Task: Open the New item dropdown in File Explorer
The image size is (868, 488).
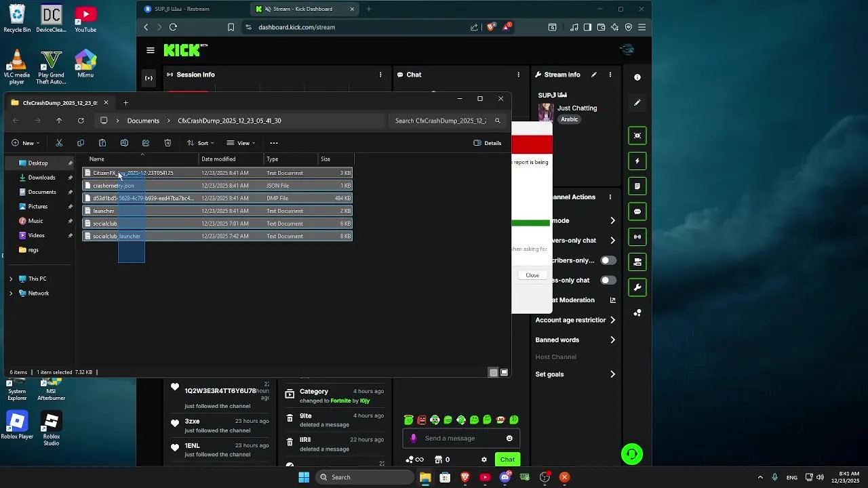Action: click(25, 143)
